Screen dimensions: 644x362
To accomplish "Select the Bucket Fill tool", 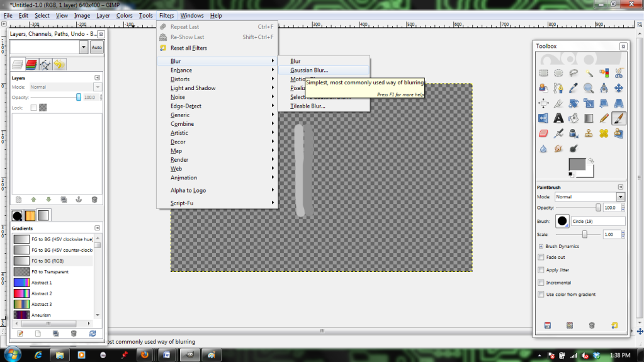I will (x=573, y=118).
